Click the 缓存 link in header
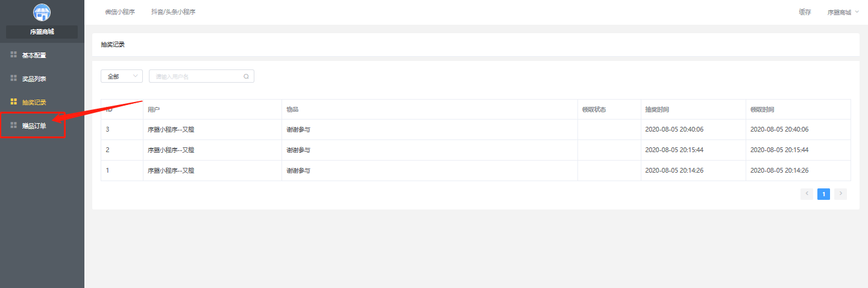868x288 pixels. tap(805, 12)
